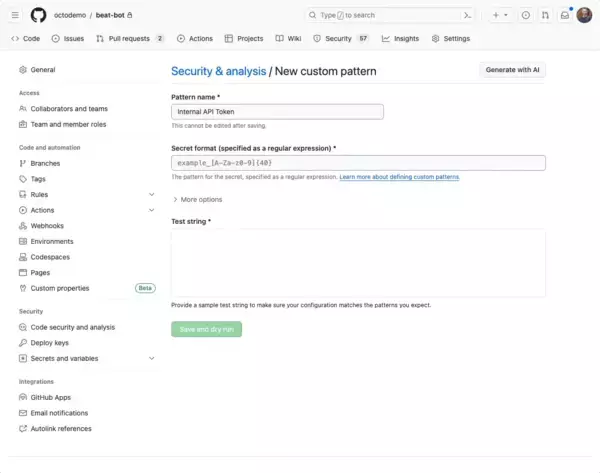Click the Deploy keys key icon
Image resolution: width=600 pixels, height=473 pixels.
(23, 343)
